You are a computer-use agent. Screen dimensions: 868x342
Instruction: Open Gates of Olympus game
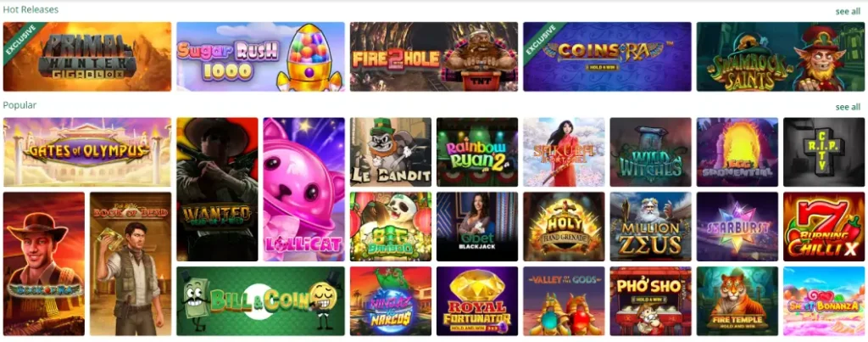pos(87,152)
